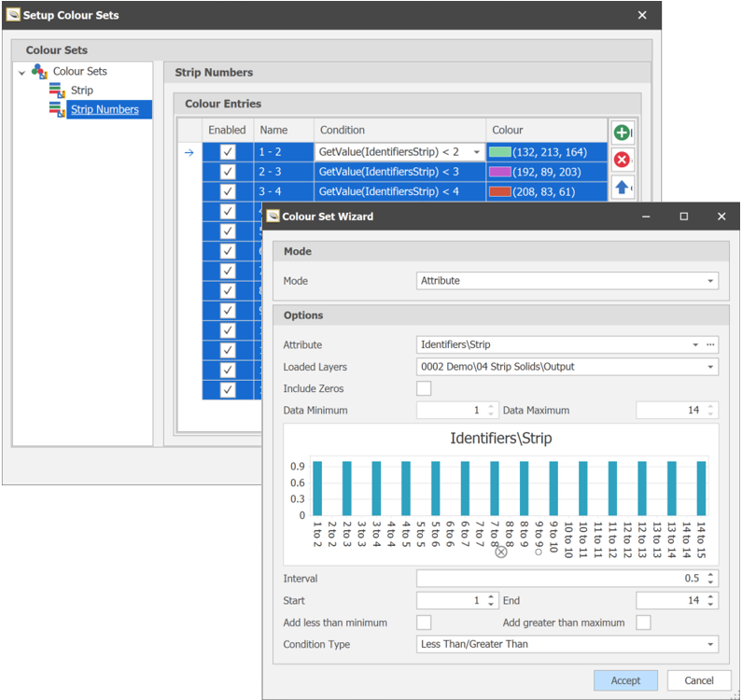Open the Mode dropdown showing Attribute

(x=710, y=281)
